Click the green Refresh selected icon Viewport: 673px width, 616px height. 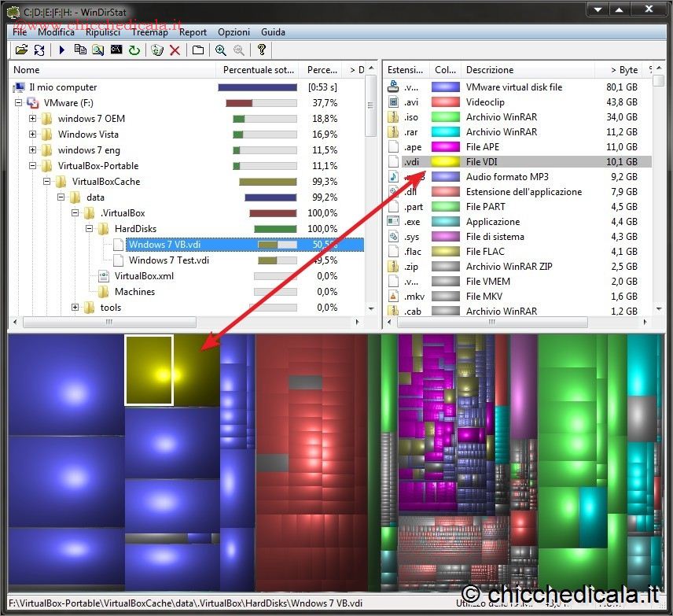tap(134, 50)
